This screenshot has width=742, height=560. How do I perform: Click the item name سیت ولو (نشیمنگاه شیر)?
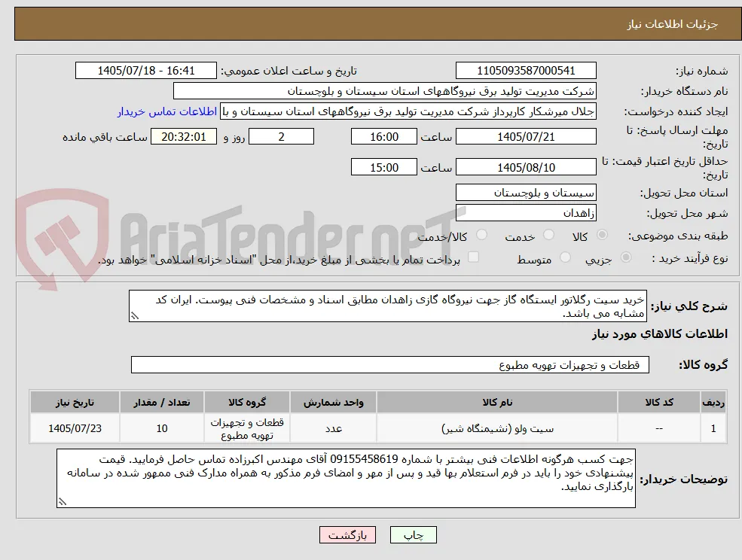click(497, 428)
